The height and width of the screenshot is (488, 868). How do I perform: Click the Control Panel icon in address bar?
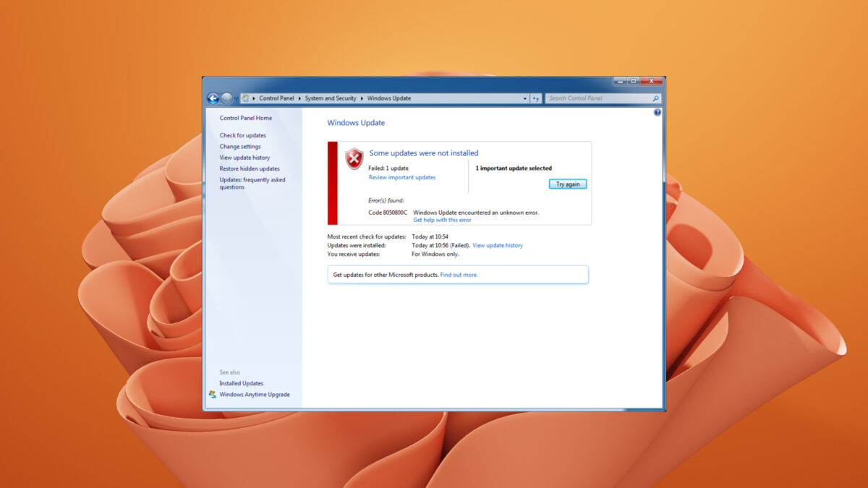pyautogui.click(x=245, y=98)
